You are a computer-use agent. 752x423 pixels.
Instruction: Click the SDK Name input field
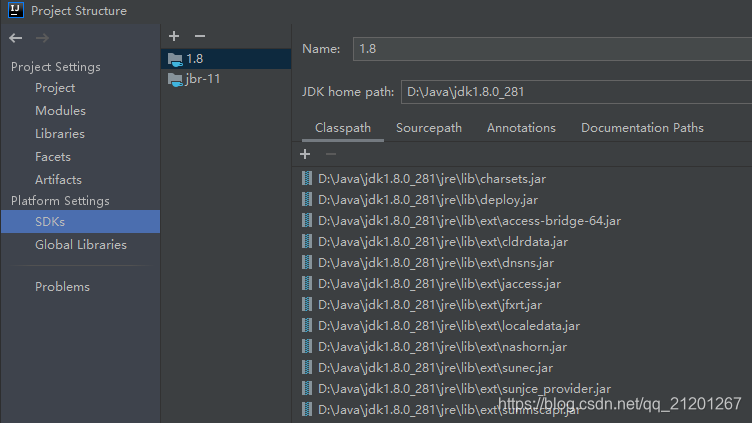(552, 49)
